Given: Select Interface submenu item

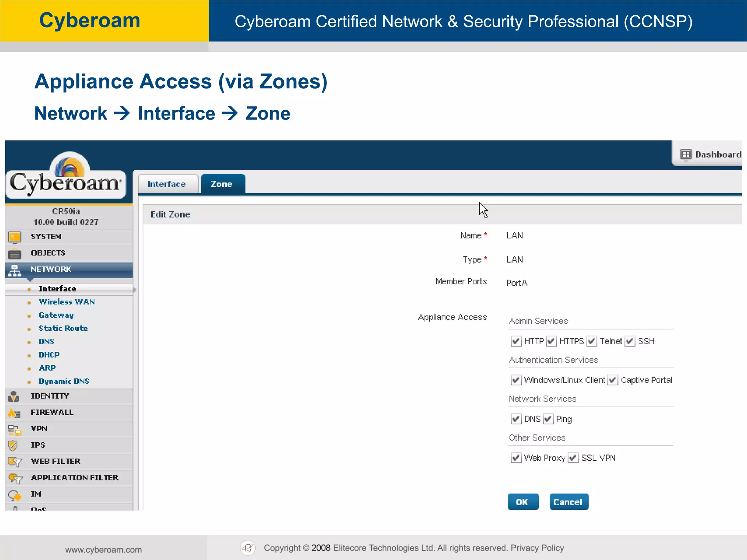Looking at the screenshot, I should point(57,289).
